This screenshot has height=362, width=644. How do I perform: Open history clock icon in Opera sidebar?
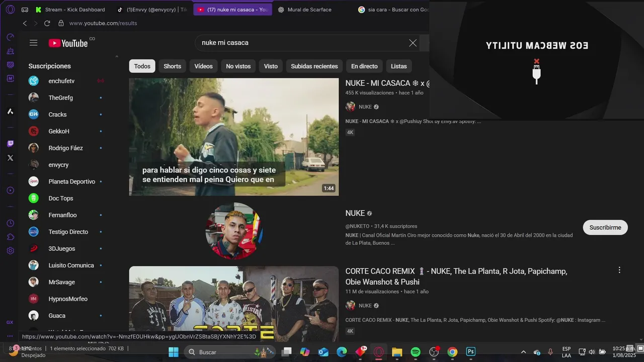click(10, 223)
